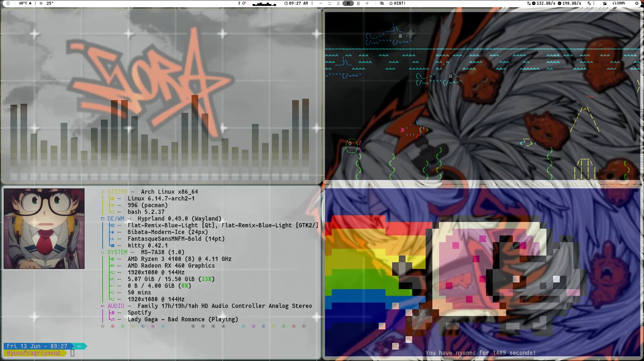
Task: Click the DISTRO Arch Linux x86_64 line
Action: pos(150,192)
